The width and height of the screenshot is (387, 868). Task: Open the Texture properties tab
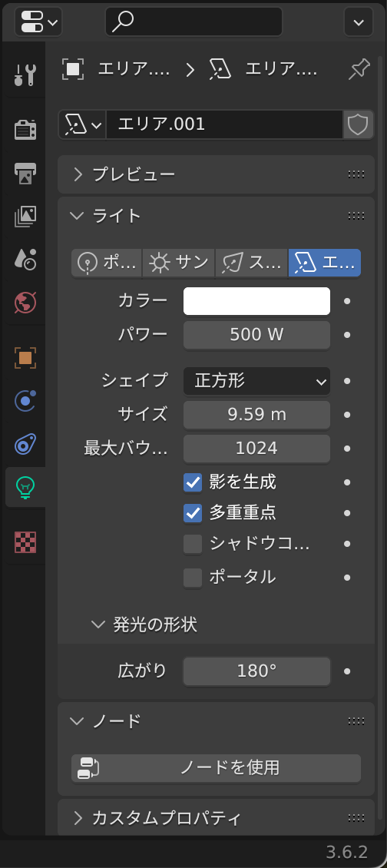pyautogui.click(x=25, y=542)
